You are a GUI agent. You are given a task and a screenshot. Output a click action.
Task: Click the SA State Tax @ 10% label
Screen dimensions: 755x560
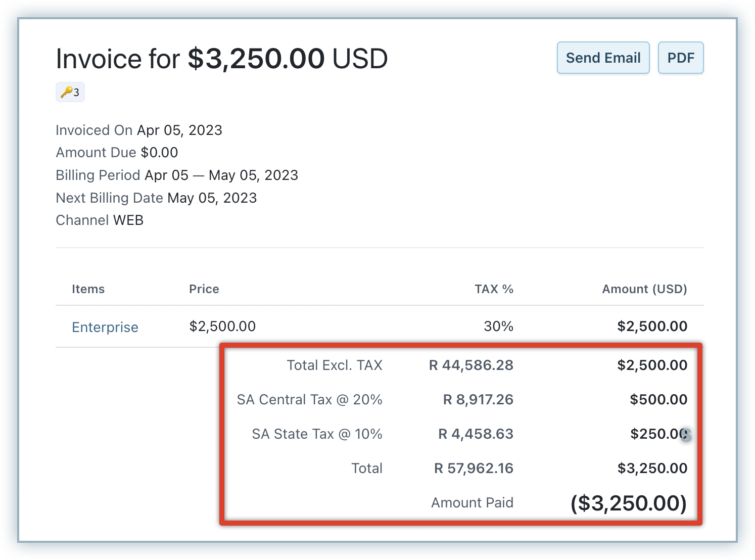(317, 434)
